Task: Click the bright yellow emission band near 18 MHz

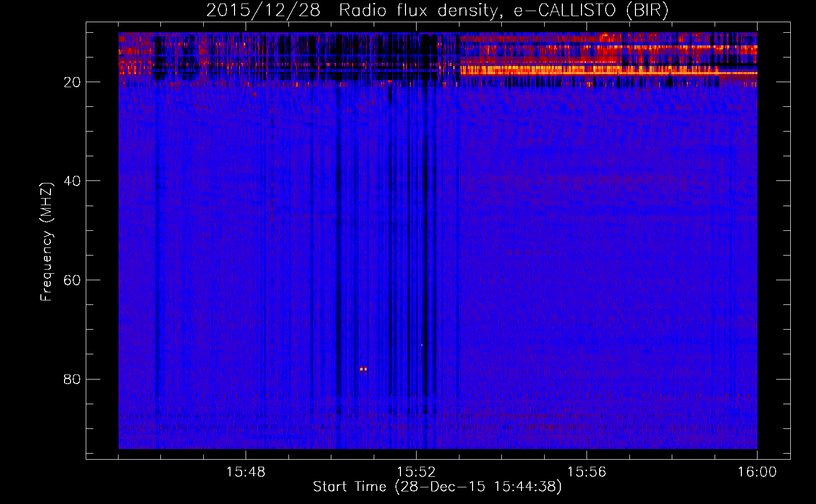Action: point(609,70)
